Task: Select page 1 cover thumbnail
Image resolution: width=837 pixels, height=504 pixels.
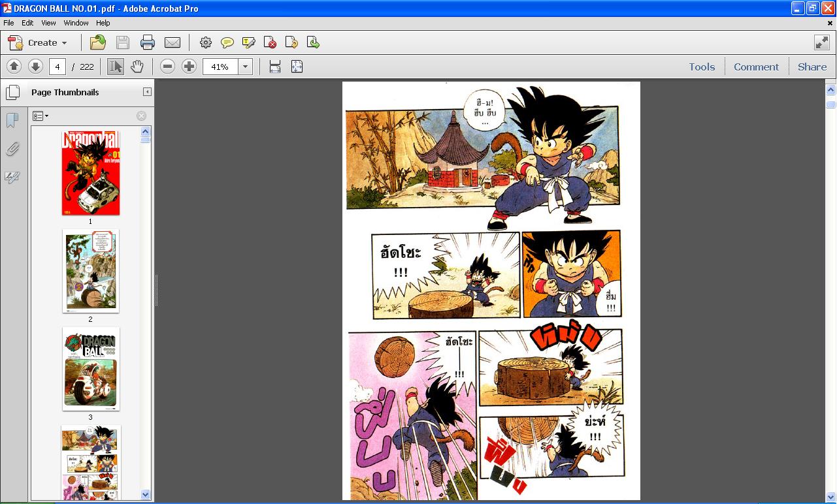Action: (x=91, y=173)
